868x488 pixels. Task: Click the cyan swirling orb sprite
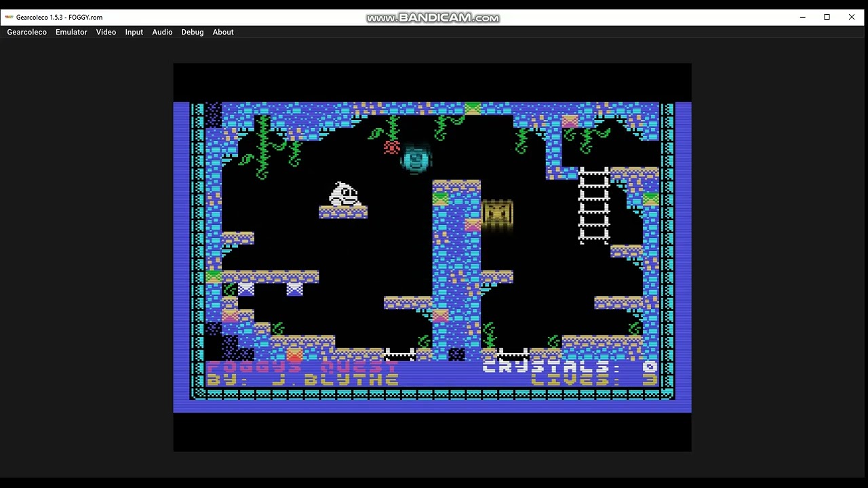pyautogui.click(x=416, y=159)
